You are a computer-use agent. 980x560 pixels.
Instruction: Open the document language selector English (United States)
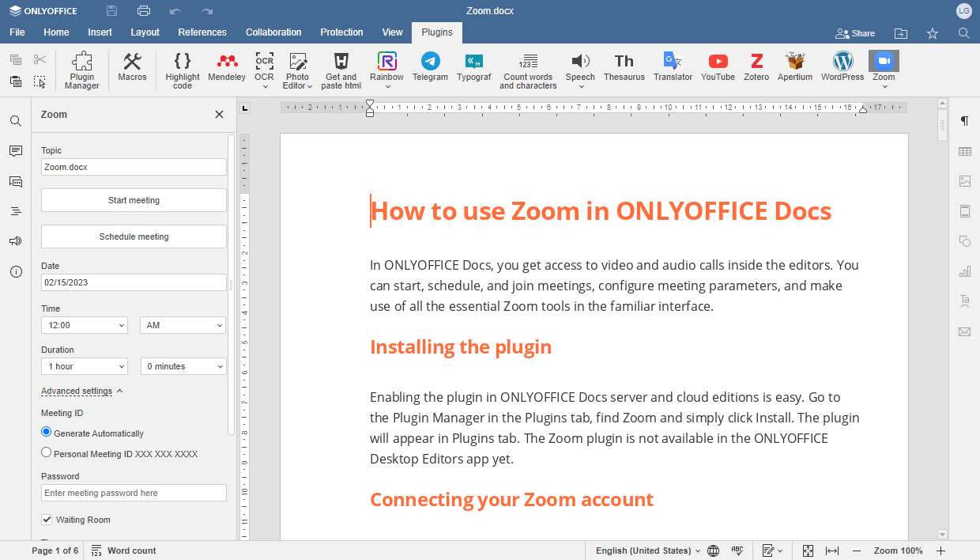[x=648, y=551]
